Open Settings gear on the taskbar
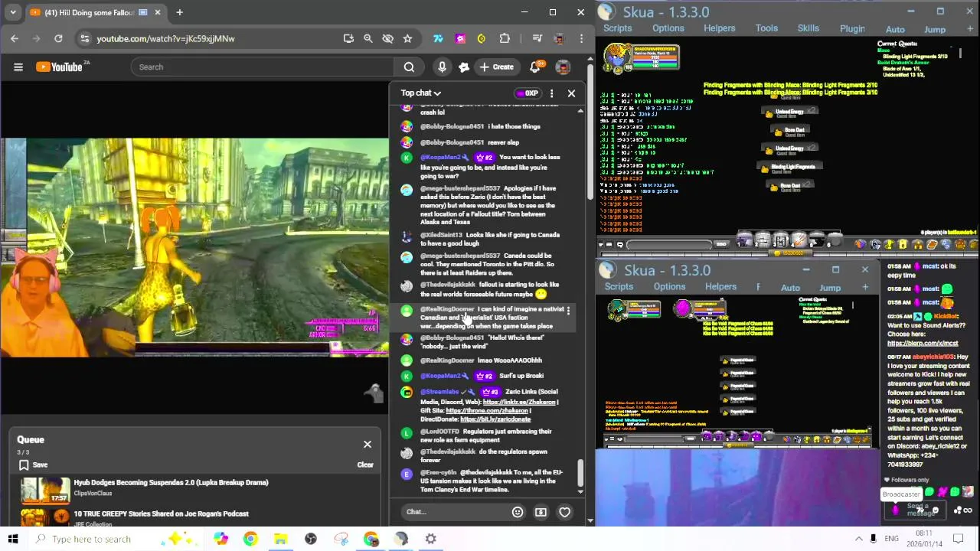Viewport: 980px width, 551px height. pos(431,539)
